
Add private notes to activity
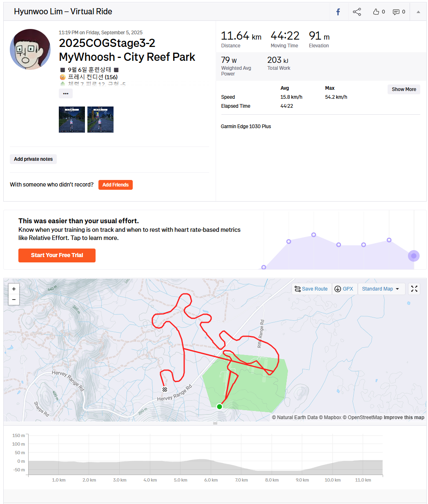point(33,159)
